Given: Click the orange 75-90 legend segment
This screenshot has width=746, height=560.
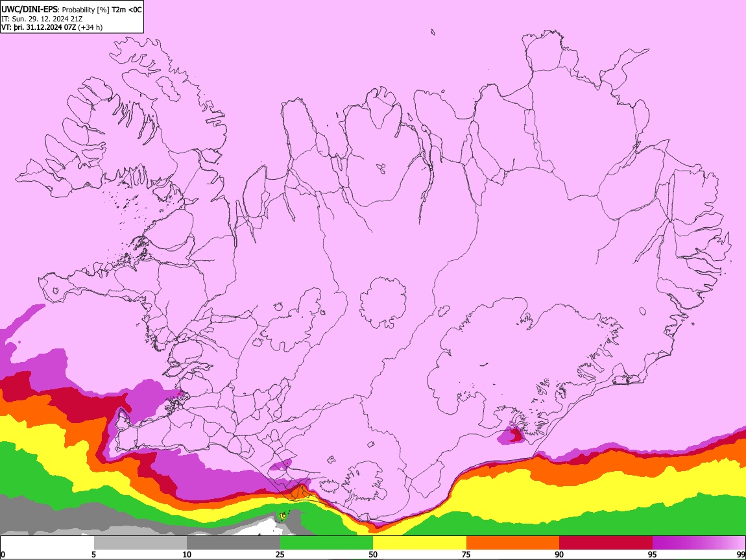Looking at the screenshot, I should tap(513, 543).
